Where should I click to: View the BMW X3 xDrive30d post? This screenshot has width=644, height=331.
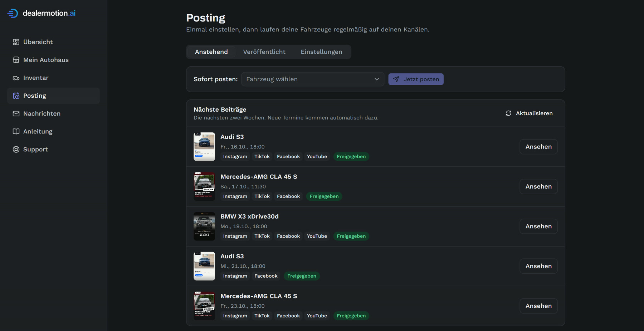coord(538,226)
